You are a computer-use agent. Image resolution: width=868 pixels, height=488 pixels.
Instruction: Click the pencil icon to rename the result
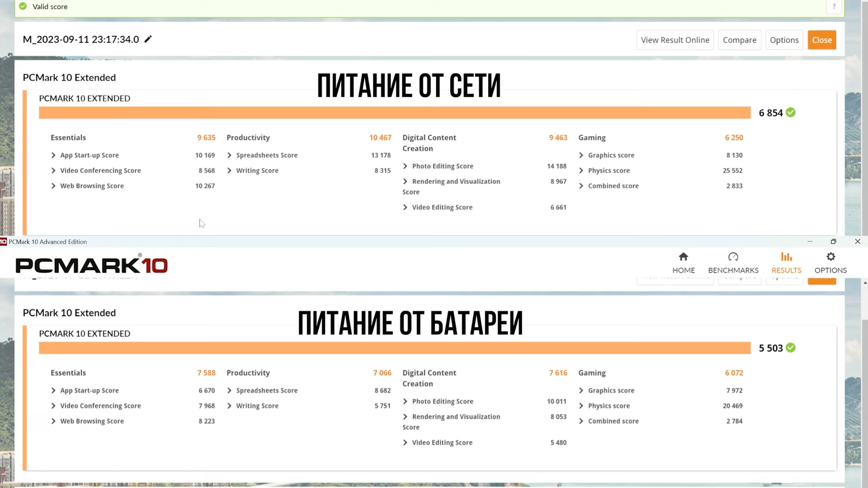(148, 39)
